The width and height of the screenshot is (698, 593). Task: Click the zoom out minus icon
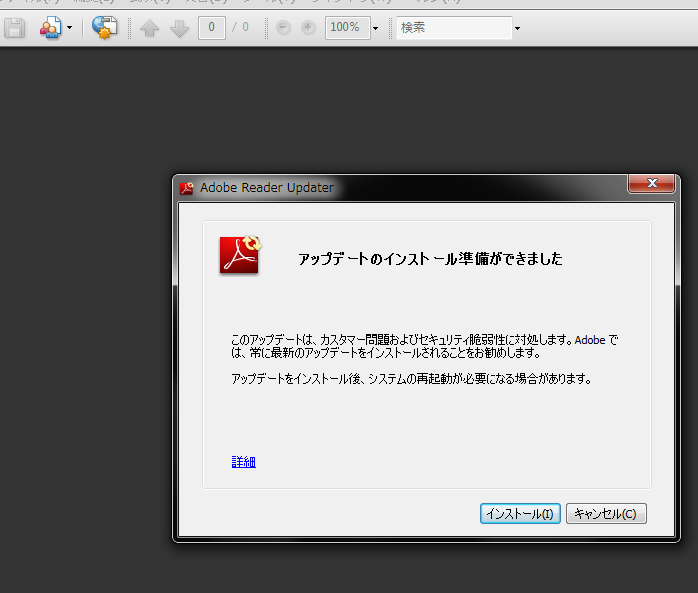283,28
